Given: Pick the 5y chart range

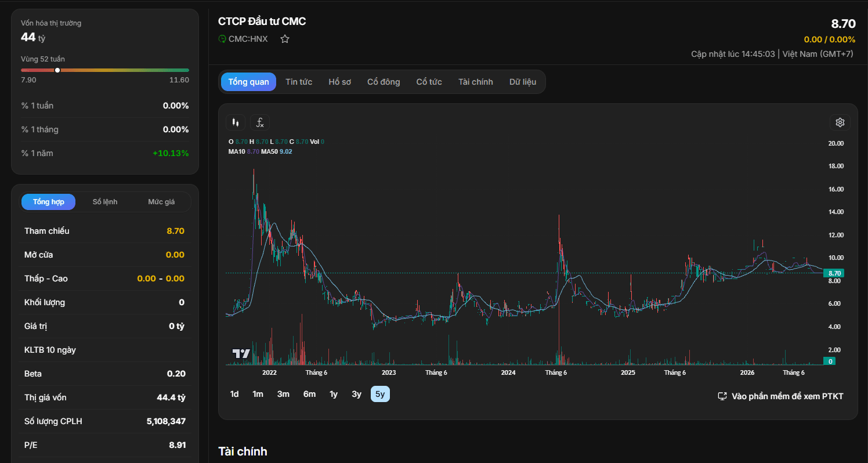Looking at the screenshot, I should click(x=380, y=394).
